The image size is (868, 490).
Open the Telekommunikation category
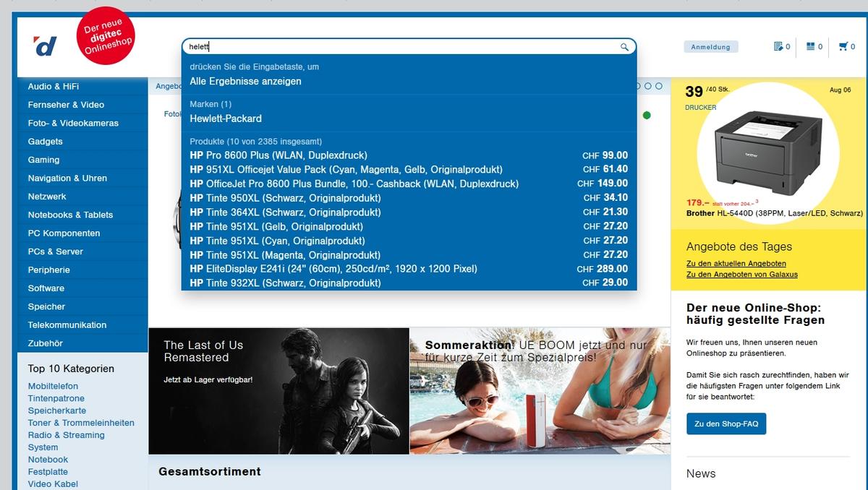coord(67,325)
